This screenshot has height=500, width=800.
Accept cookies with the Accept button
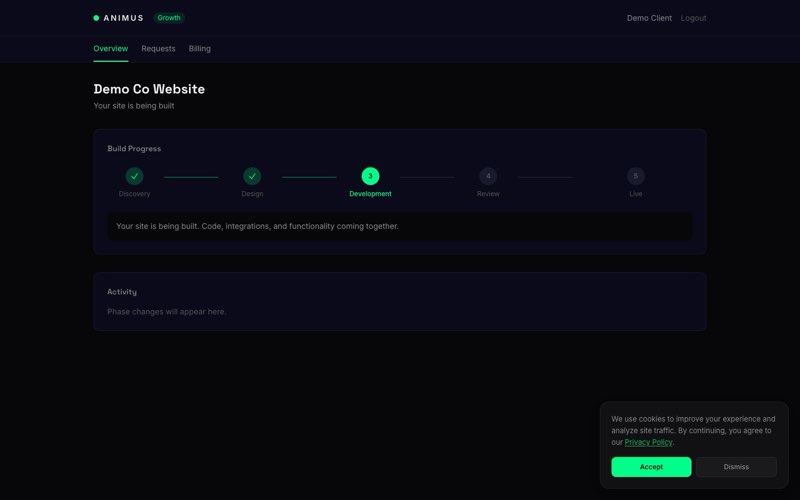tap(651, 467)
